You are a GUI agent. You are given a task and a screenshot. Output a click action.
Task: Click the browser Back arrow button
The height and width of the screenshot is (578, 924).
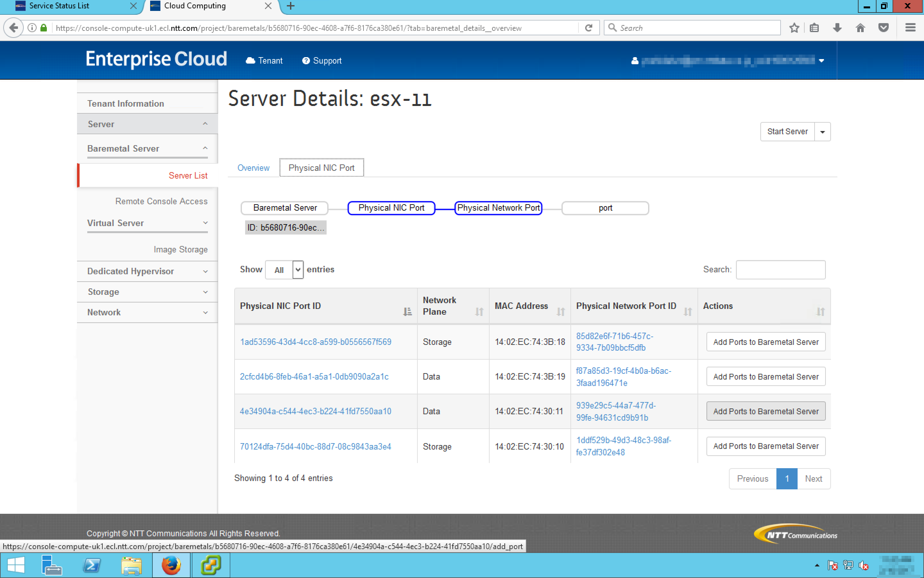13,28
